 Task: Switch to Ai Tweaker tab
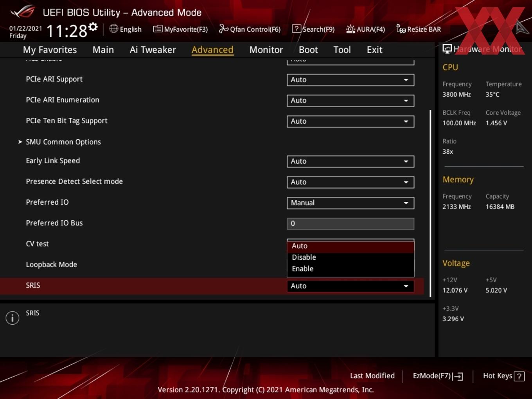(153, 50)
